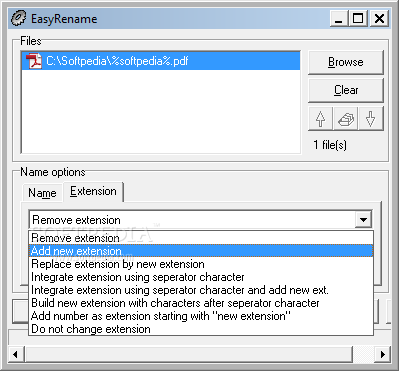The height and width of the screenshot is (371, 399).
Task: Choose 'Replace extension by new extension'
Action: click(201, 264)
